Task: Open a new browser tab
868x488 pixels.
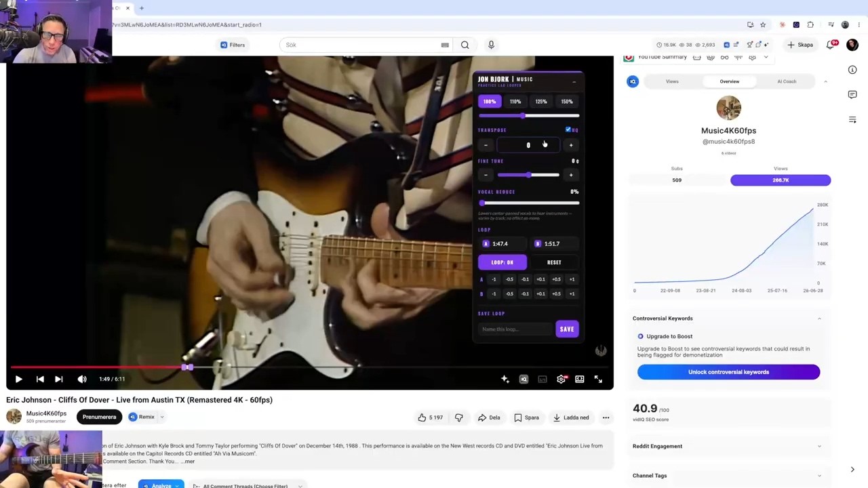Action: point(142,8)
